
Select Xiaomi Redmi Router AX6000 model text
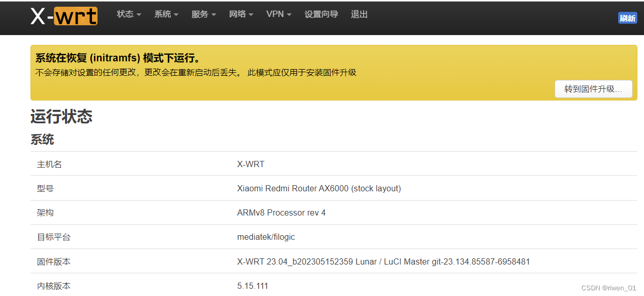[x=319, y=188]
